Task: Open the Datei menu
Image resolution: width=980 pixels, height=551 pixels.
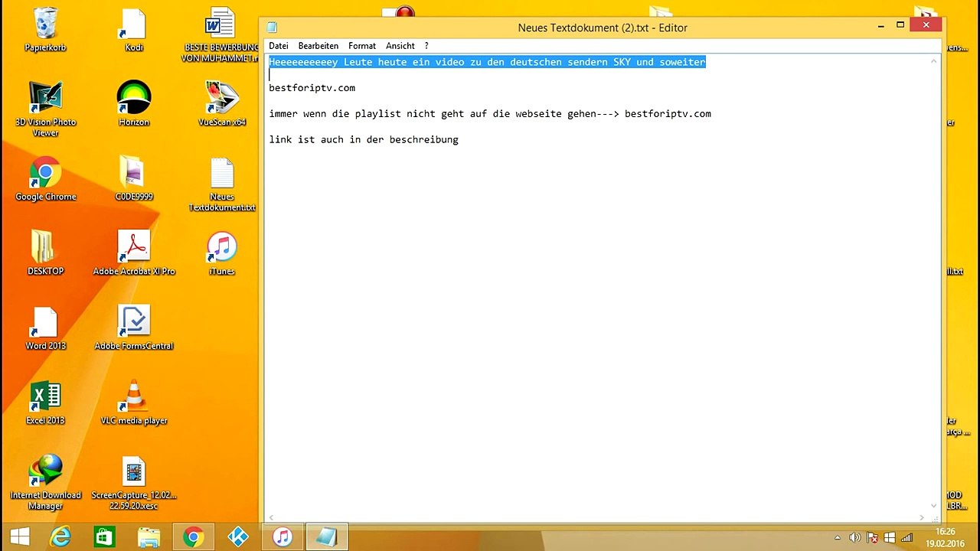Action: 279,46
